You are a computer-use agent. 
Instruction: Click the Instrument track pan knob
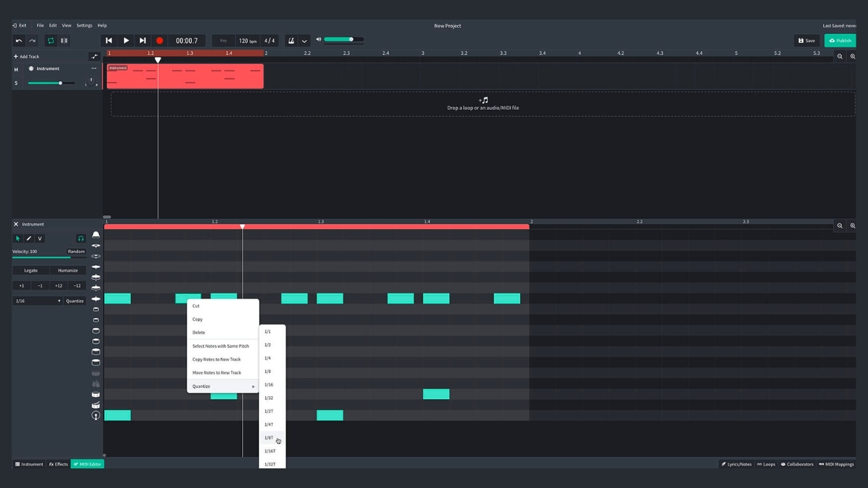click(x=91, y=82)
